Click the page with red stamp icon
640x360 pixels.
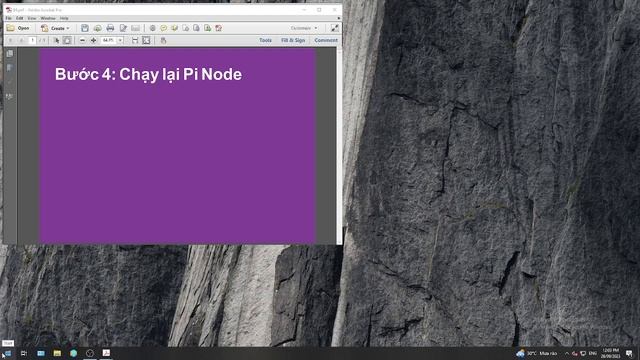[x=219, y=28]
